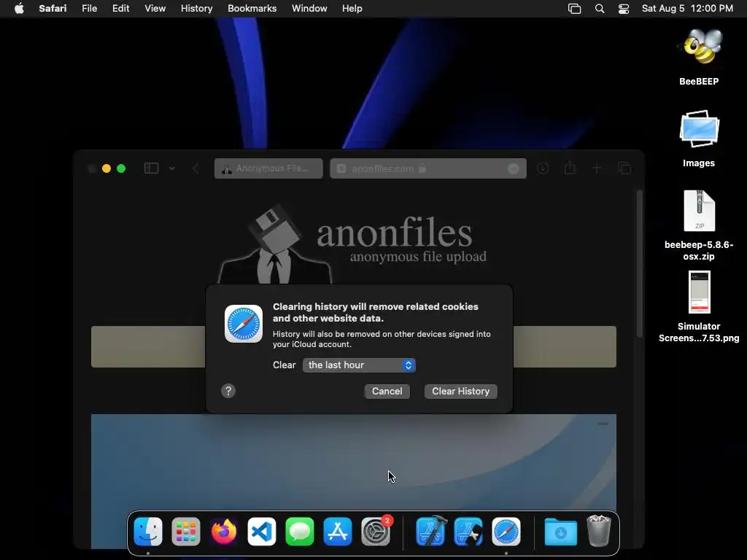
Task: Open Control Center in menu bar
Action: point(624,9)
